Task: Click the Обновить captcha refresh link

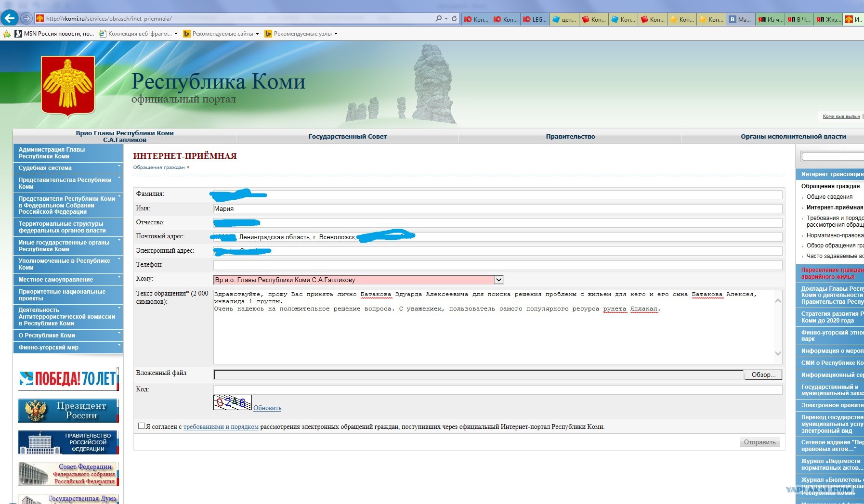Action: pyautogui.click(x=267, y=408)
